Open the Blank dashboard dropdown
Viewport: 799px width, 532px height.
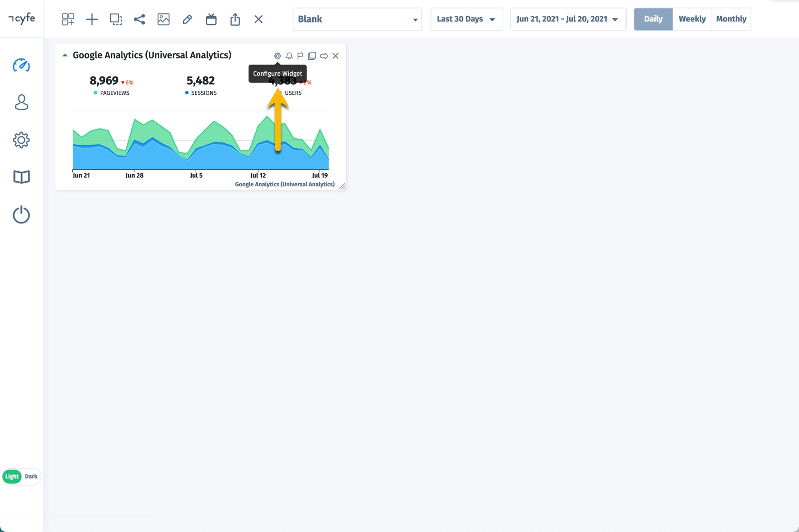point(357,19)
